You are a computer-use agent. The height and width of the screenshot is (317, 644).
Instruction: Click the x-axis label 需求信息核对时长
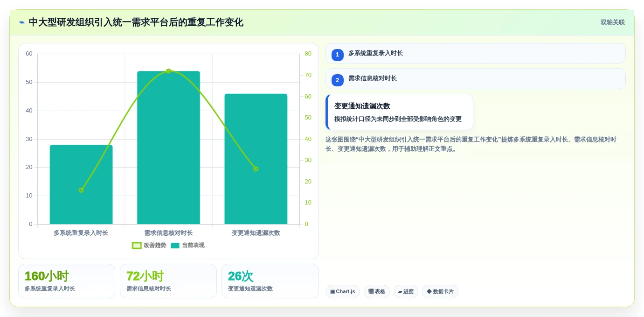(168, 232)
